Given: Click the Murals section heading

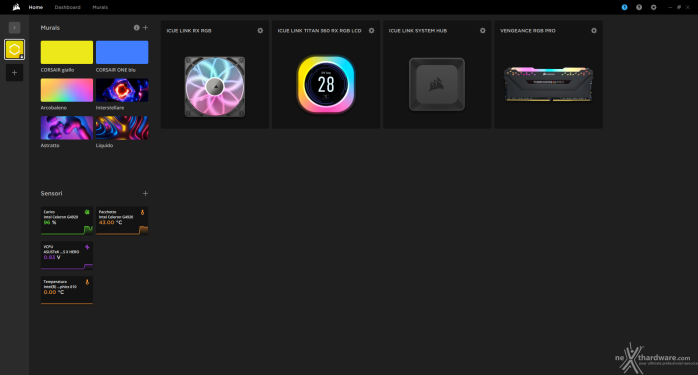Looking at the screenshot, I should click(50, 28).
